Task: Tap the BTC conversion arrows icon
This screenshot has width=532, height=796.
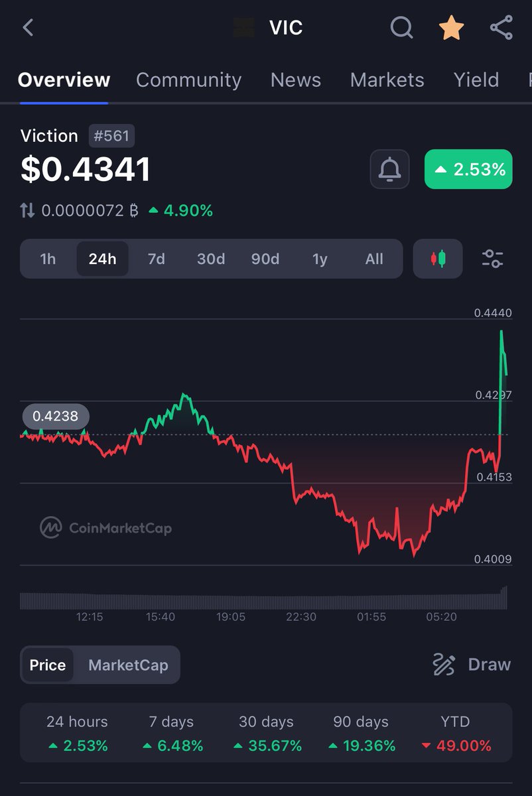Action: click(x=27, y=211)
